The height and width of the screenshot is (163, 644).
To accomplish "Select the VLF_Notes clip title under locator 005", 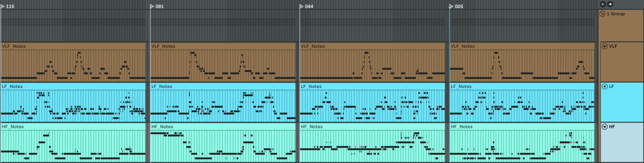I will (463, 46).
